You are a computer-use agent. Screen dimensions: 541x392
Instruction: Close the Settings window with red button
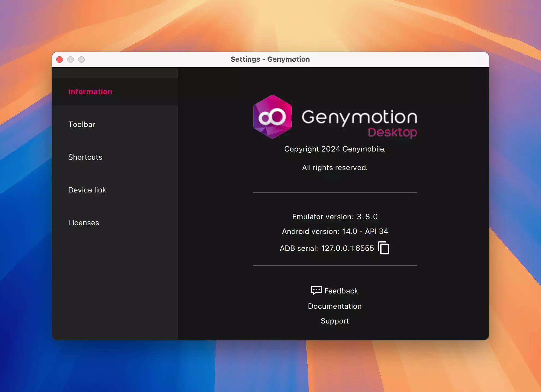(60, 60)
